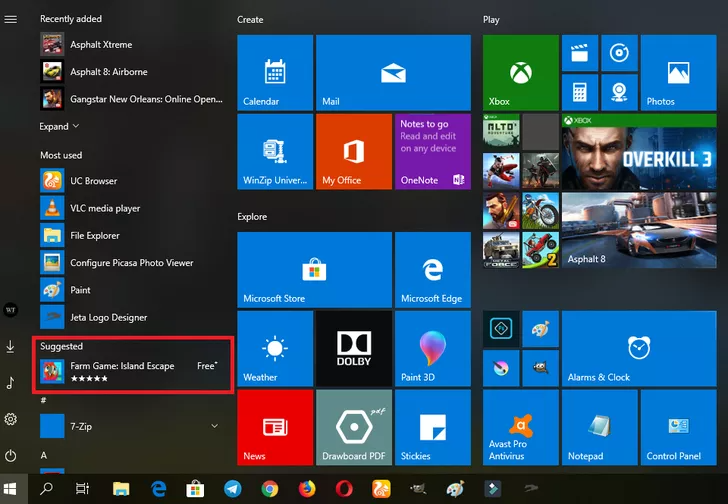Screen dimensions: 728x504
Task: Open File Explorer from Most used
Action: click(x=132, y=235)
